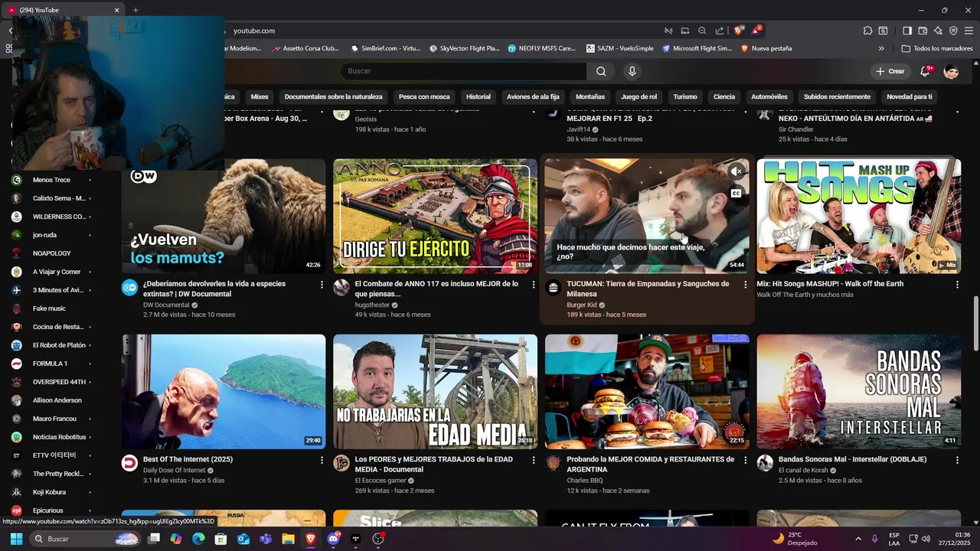This screenshot has height=551, width=980.
Task: Open more options for ANNO 117 video
Action: pos(534,284)
